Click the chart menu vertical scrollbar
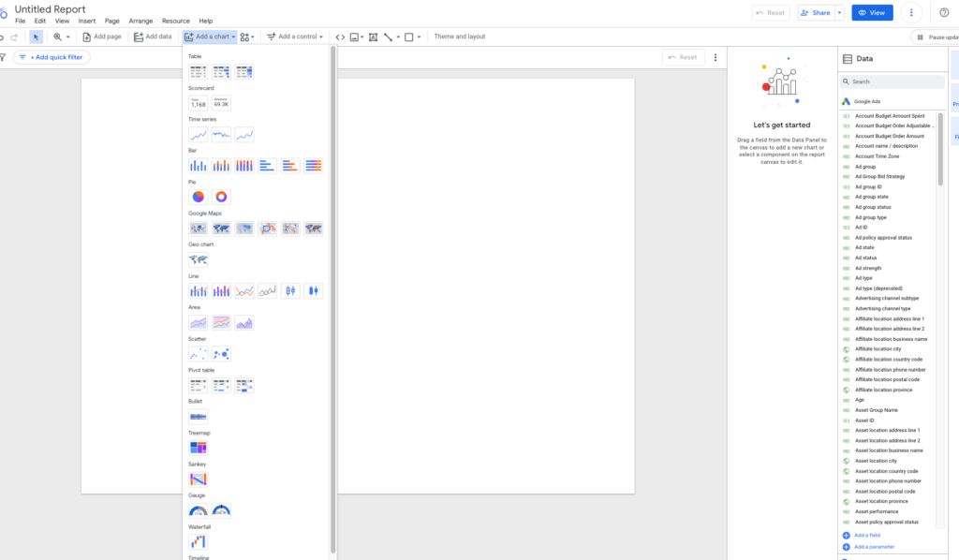The height and width of the screenshot is (560, 959). (x=332, y=300)
